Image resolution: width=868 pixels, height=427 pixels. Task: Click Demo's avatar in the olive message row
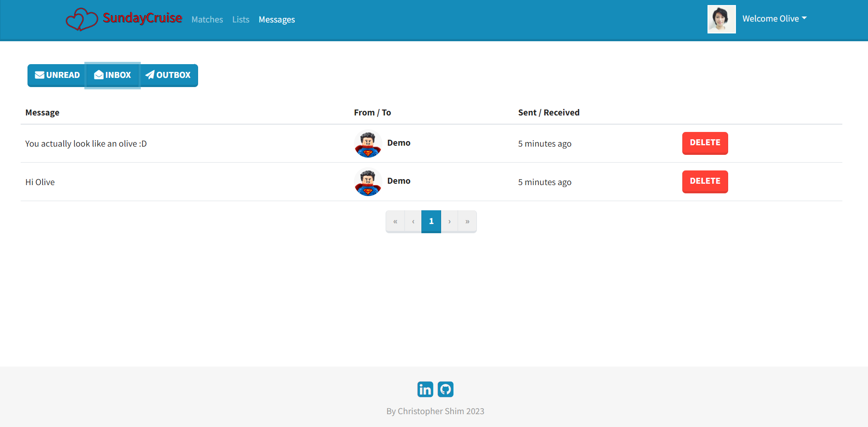pyautogui.click(x=368, y=143)
